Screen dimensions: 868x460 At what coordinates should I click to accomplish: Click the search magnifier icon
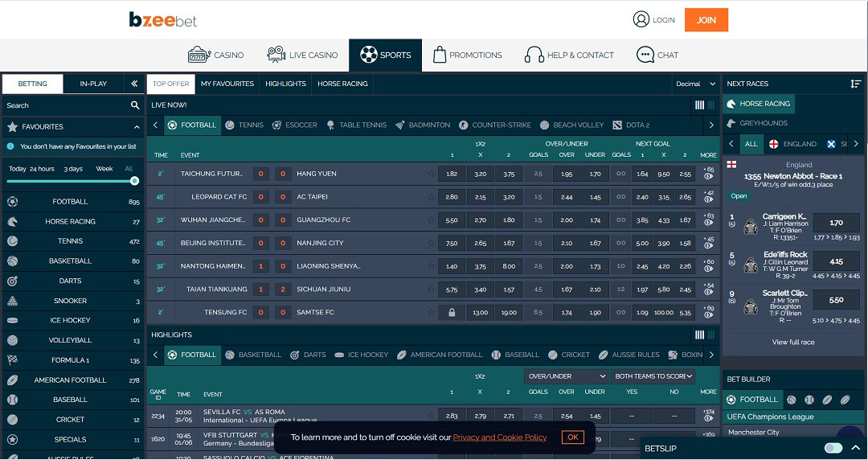[134, 105]
